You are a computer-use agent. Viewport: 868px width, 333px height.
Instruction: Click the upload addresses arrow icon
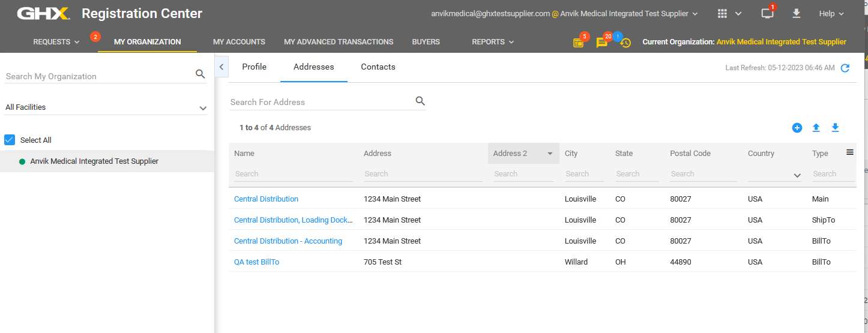pos(816,128)
